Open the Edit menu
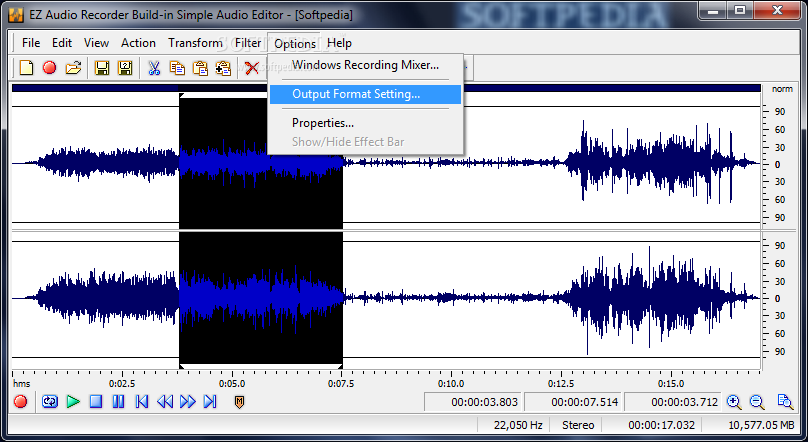Image resolution: width=808 pixels, height=442 pixels. pyautogui.click(x=62, y=43)
